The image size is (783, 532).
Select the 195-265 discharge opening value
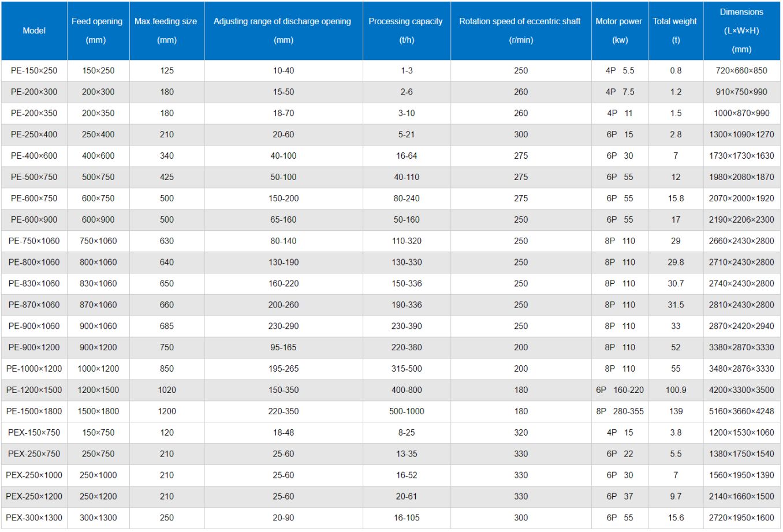[284, 369]
